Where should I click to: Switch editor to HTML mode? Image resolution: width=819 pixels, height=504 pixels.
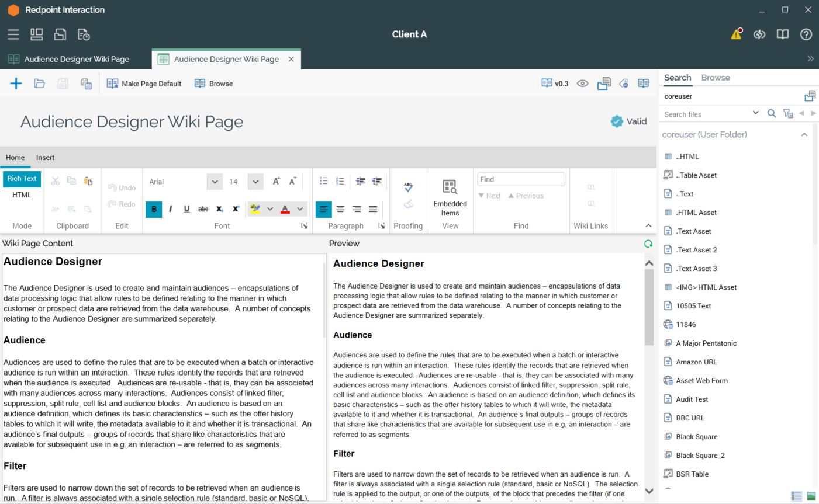click(x=22, y=195)
